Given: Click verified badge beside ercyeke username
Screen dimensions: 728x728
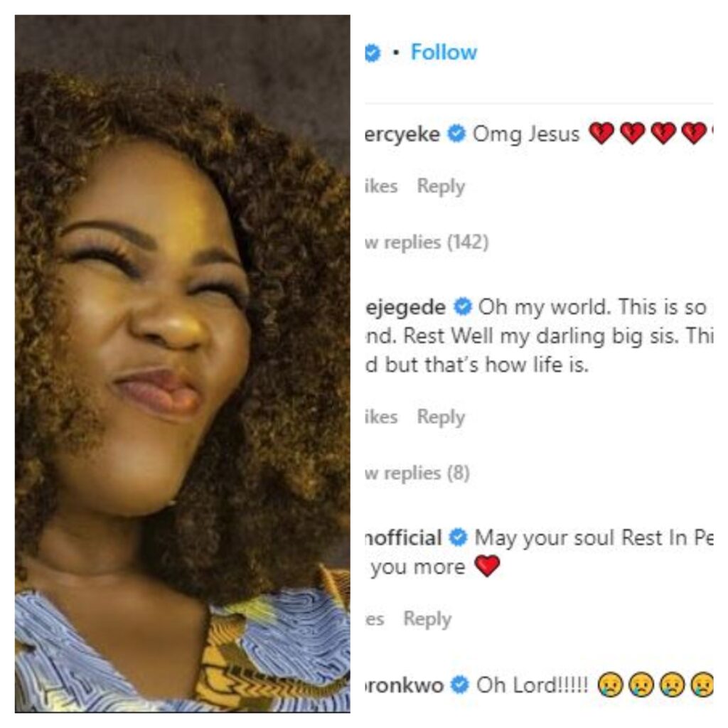Looking at the screenshot, I should tap(456, 134).
